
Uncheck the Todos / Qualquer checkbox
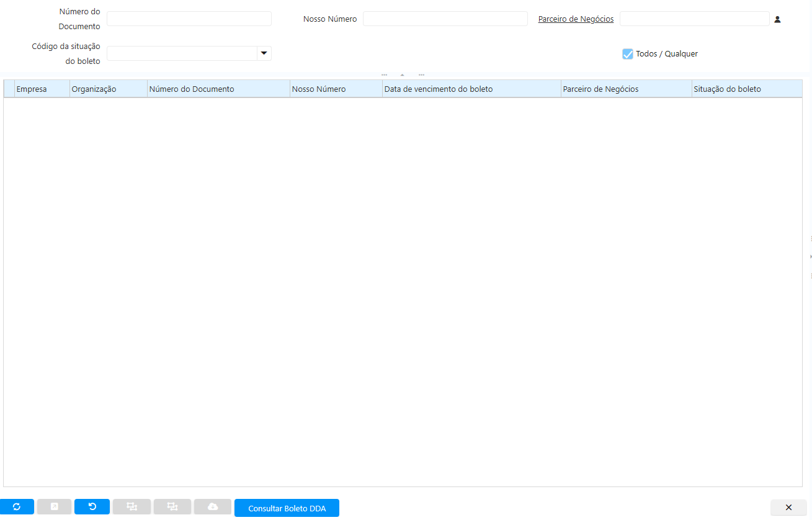(x=627, y=54)
